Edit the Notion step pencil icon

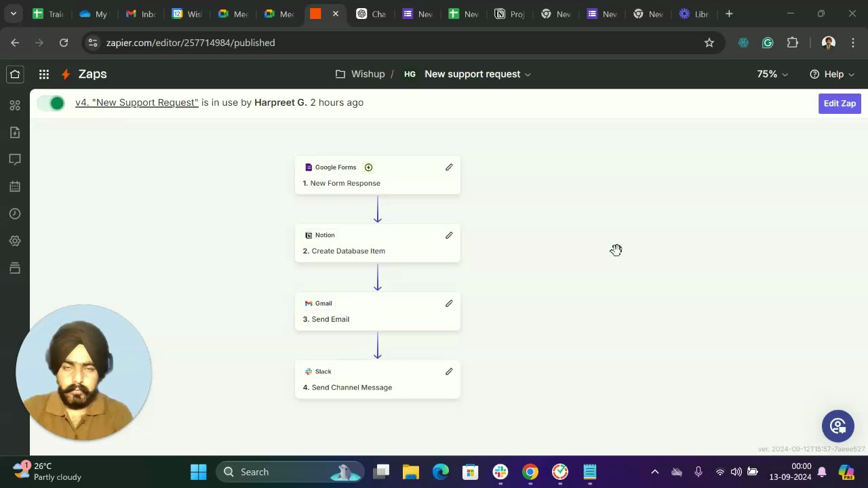[449, 235]
